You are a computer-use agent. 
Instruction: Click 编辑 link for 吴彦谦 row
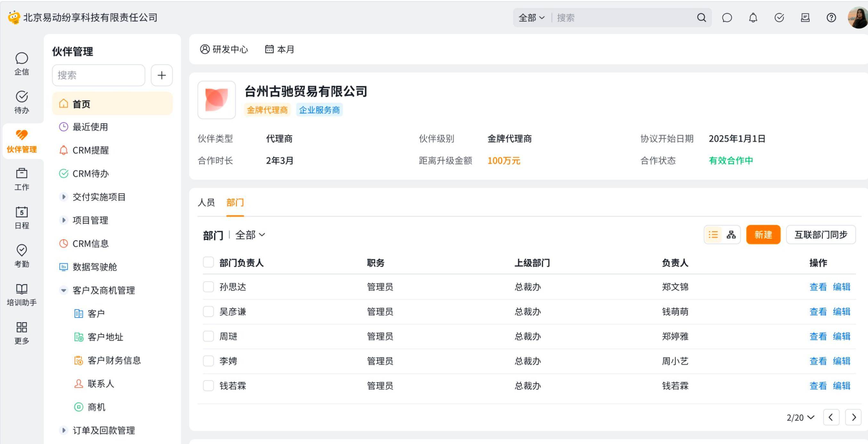[841, 312]
